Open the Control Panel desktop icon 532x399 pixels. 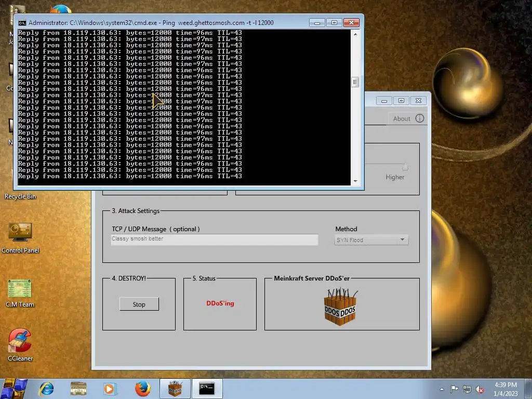click(x=20, y=237)
